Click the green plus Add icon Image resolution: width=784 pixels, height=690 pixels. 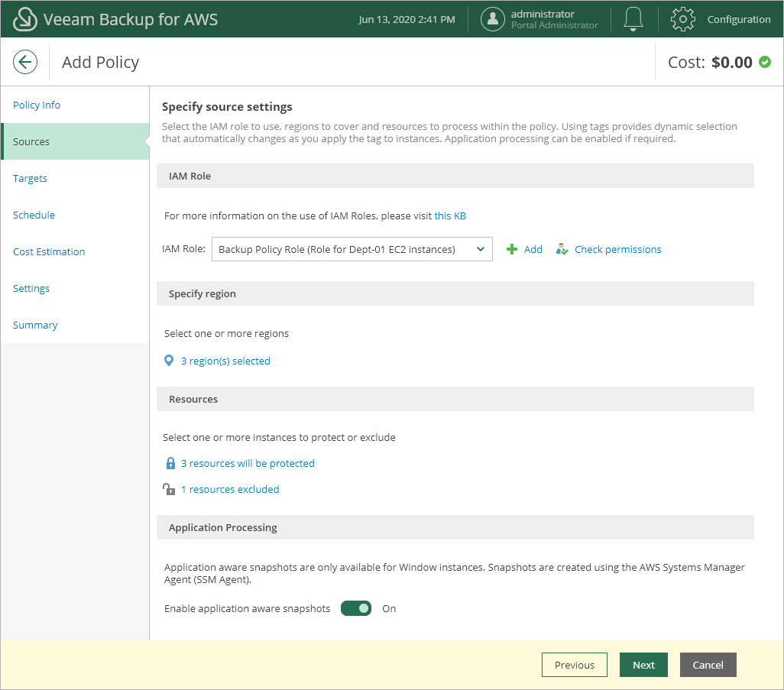tap(511, 249)
